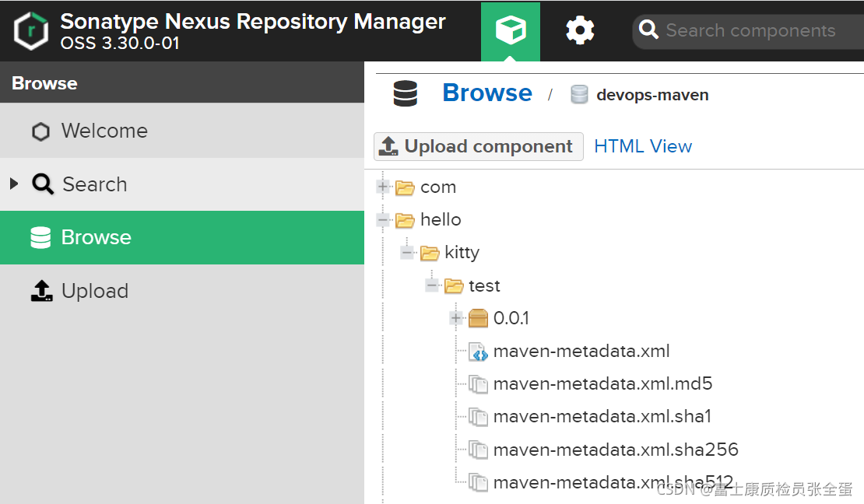Screen dimensions: 864x504
Task: Click the Browse database icon in sidebar
Action: (x=40, y=237)
